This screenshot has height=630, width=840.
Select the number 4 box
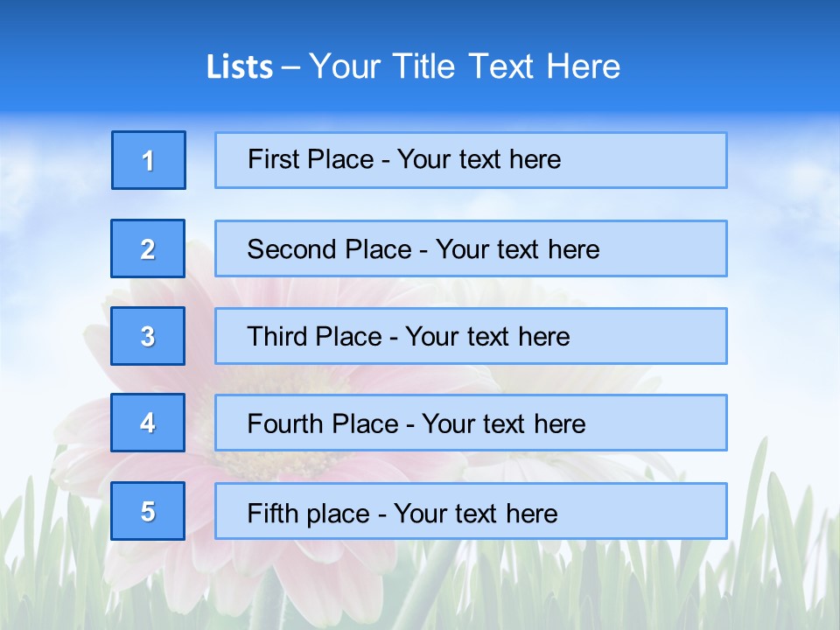coord(148,423)
